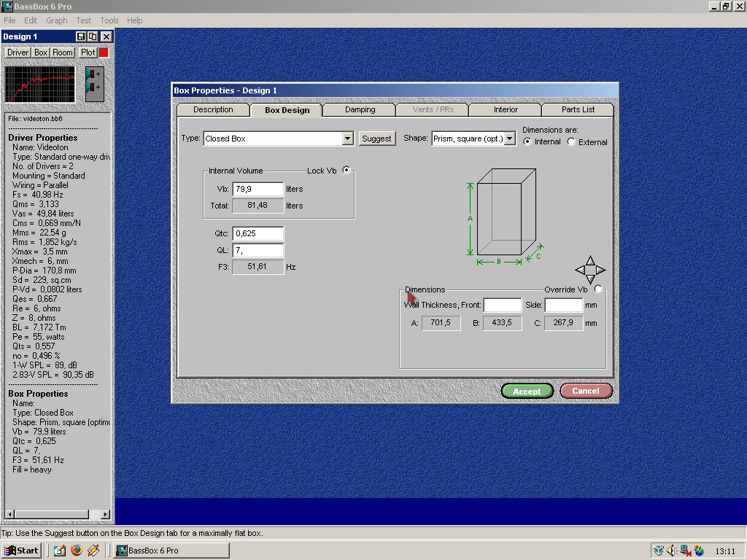The image size is (747, 560).
Task: Open the Test menu
Action: tap(83, 20)
